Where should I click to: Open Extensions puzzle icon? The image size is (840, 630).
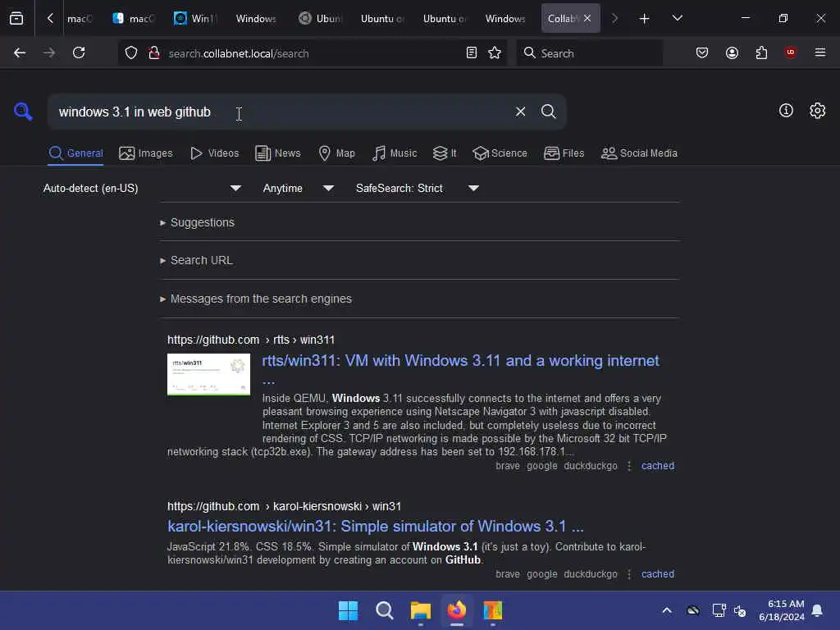click(761, 52)
